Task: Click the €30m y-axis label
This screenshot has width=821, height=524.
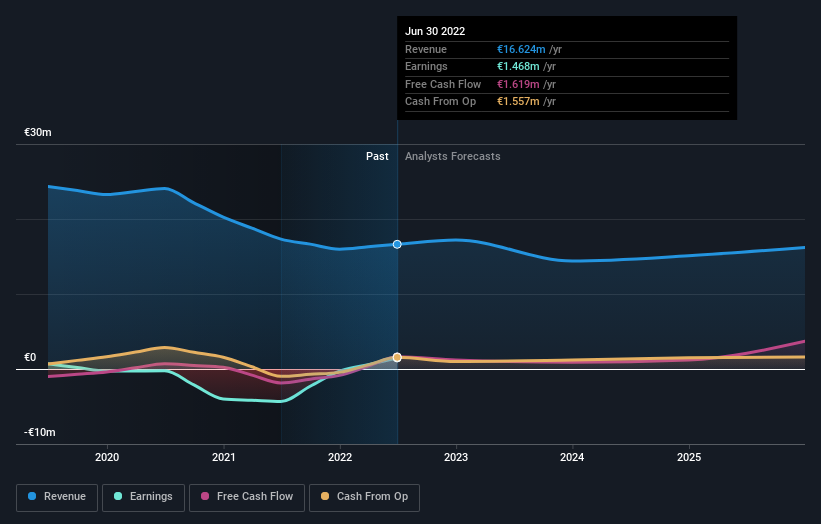Action: click(38, 132)
